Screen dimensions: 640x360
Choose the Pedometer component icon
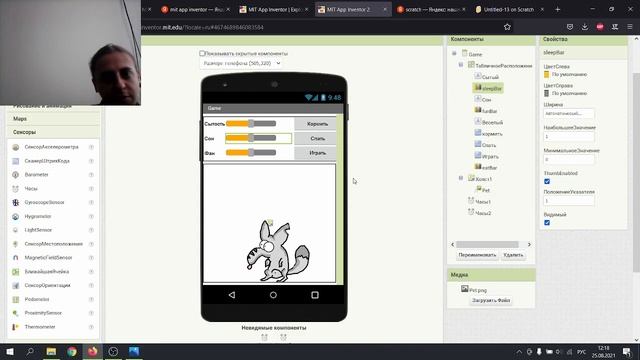(x=16, y=299)
